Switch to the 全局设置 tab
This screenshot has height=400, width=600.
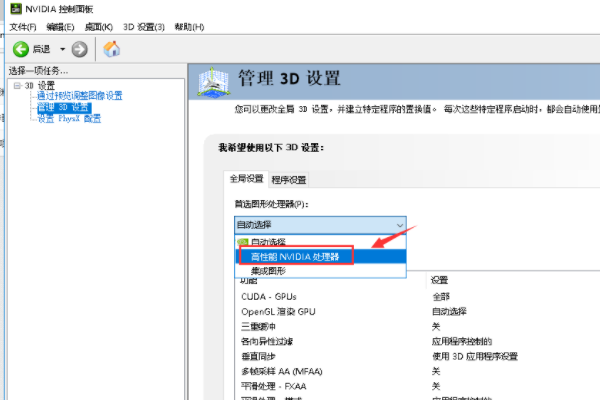[x=246, y=179]
